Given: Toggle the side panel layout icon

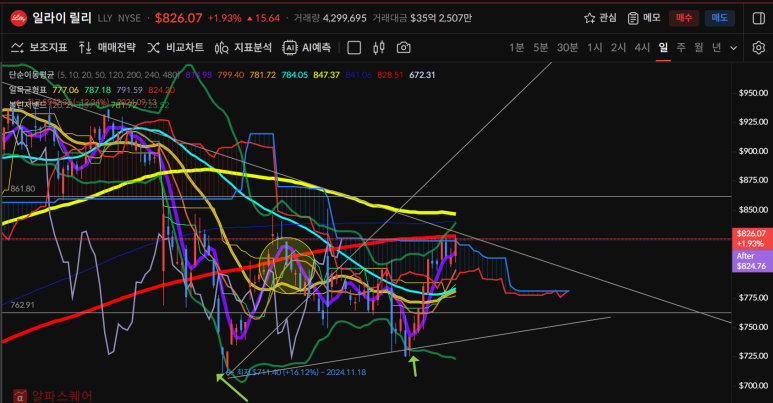Looking at the screenshot, I should (759, 18).
